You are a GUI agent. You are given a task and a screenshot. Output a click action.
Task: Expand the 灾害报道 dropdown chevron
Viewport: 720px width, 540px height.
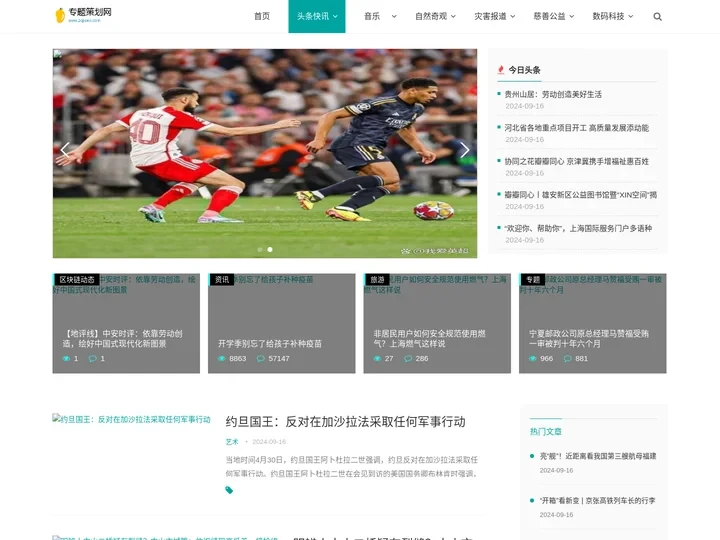[x=512, y=17]
